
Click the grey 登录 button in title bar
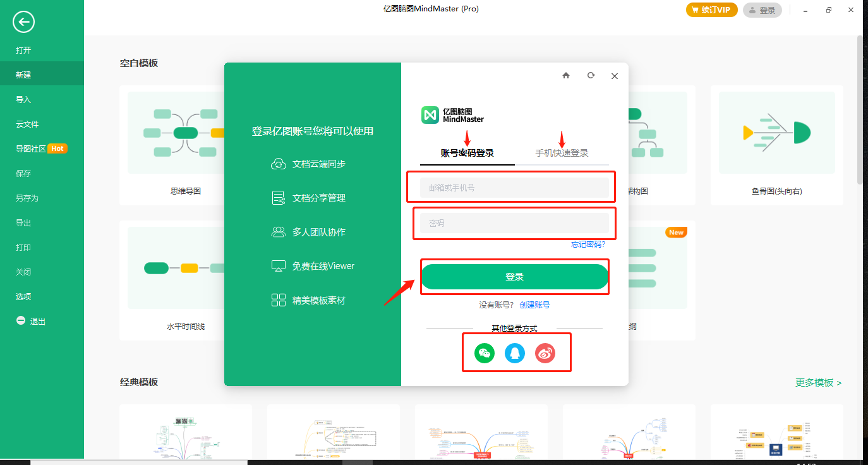(763, 10)
